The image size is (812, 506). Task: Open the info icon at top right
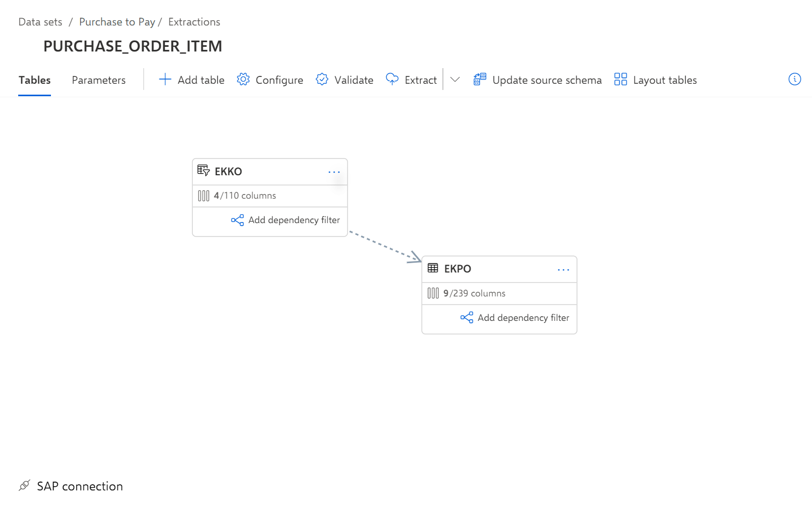tap(794, 79)
